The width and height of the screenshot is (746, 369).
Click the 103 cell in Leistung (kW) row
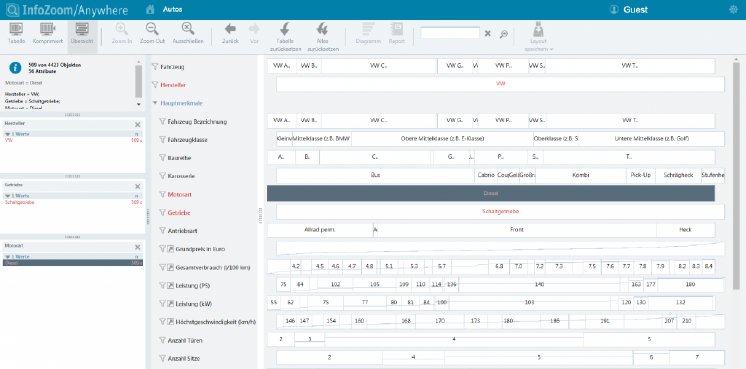(x=530, y=302)
